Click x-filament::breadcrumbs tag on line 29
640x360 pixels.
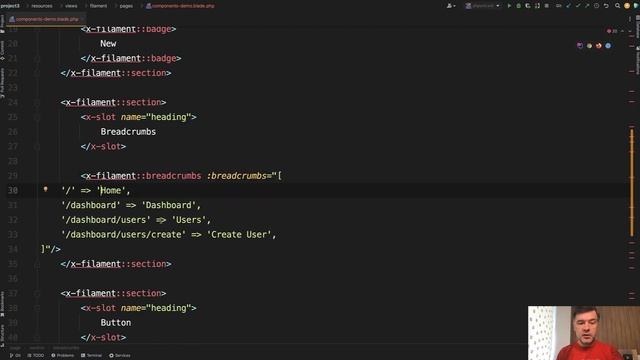[143, 176]
